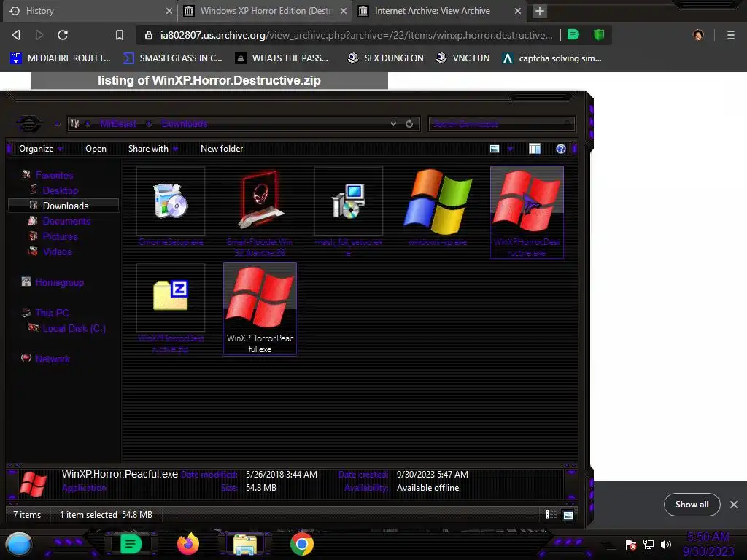Click New folder in explorer toolbar
Viewport: 747px width, 560px height.
click(x=222, y=149)
